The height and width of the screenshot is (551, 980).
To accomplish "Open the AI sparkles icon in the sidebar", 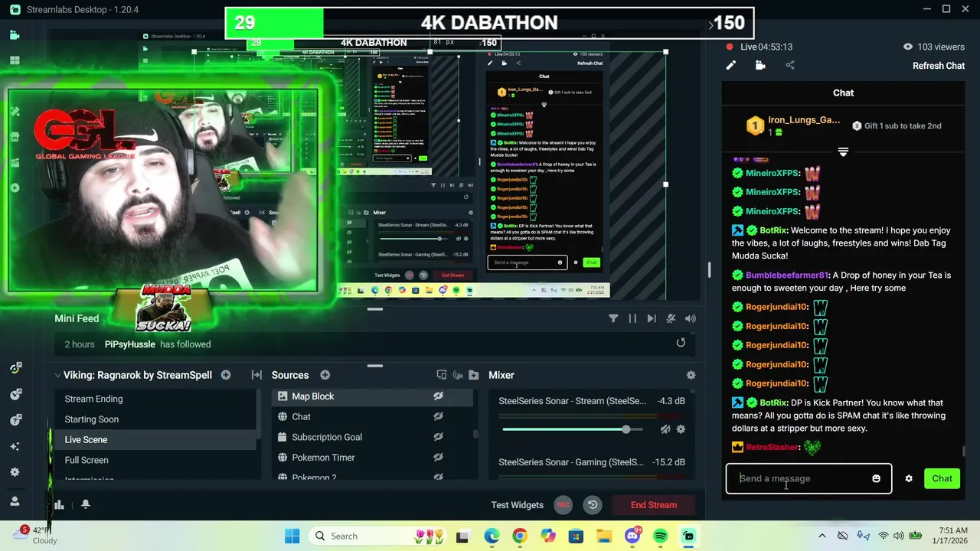I will [x=15, y=446].
